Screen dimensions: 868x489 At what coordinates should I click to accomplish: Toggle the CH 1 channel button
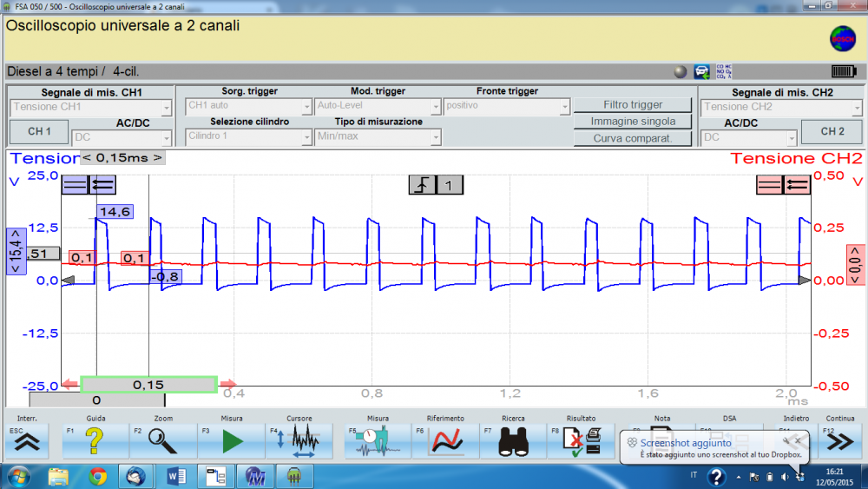pyautogui.click(x=39, y=131)
